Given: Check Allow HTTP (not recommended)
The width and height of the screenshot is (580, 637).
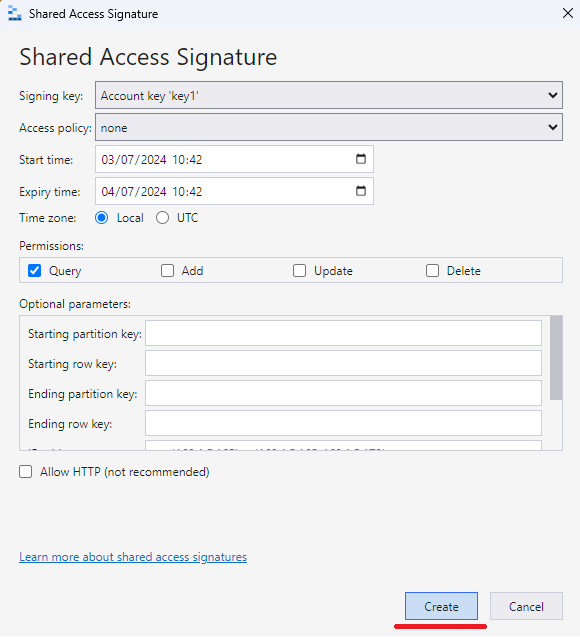Looking at the screenshot, I should point(26,472).
